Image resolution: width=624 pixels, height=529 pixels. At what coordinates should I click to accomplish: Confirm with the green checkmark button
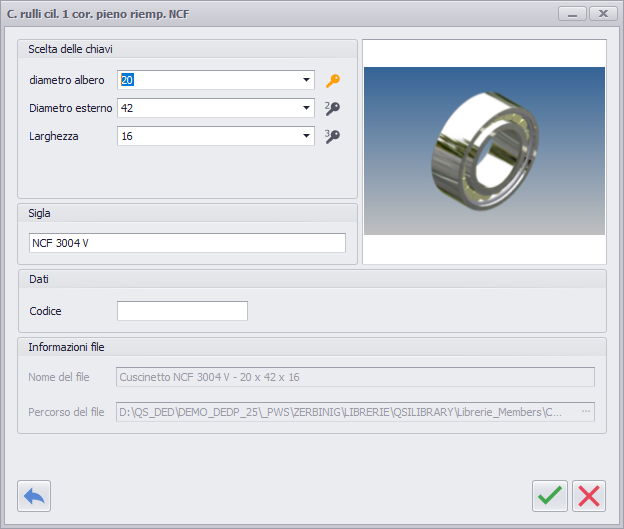pos(550,496)
